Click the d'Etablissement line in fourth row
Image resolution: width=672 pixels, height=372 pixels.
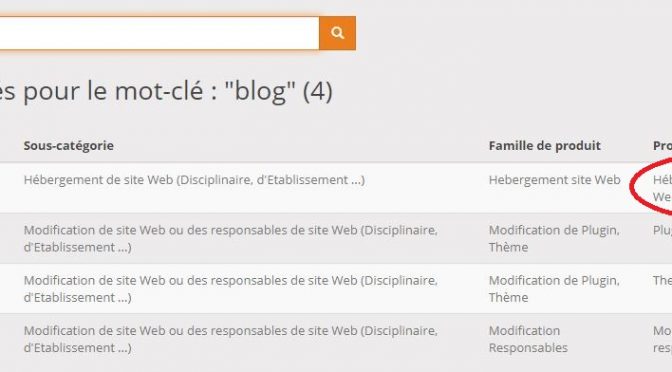tap(78, 348)
